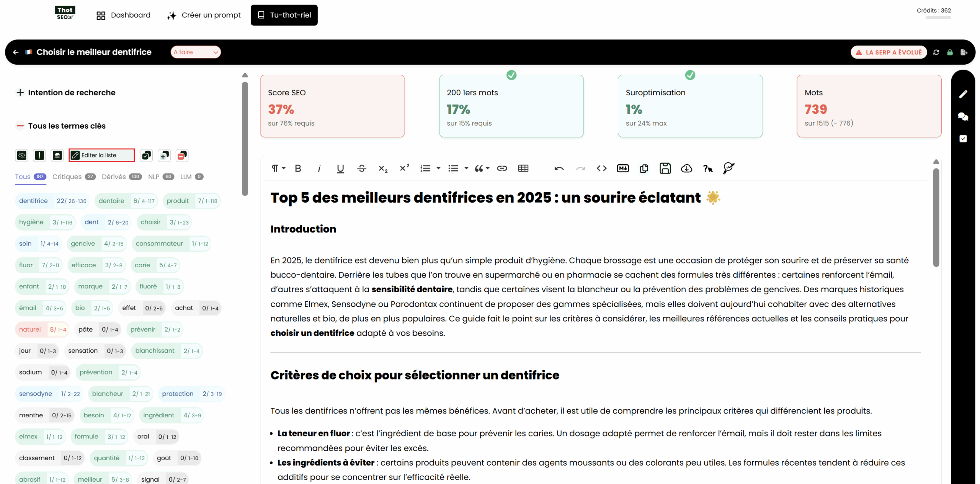Click Editer la liste button
This screenshot has height=484, width=980.
pos(102,155)
